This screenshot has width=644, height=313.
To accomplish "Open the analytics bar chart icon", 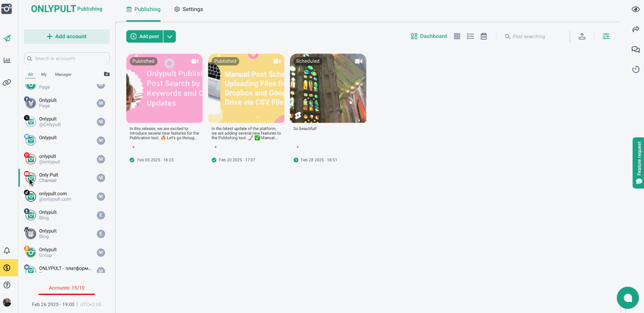I will pyautogui.click(x=7, y=60).
